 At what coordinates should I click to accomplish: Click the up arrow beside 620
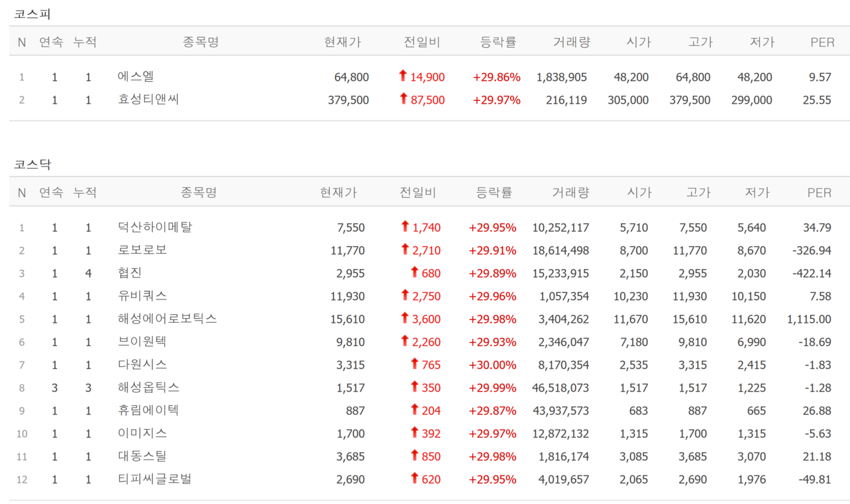coord(414,479)
